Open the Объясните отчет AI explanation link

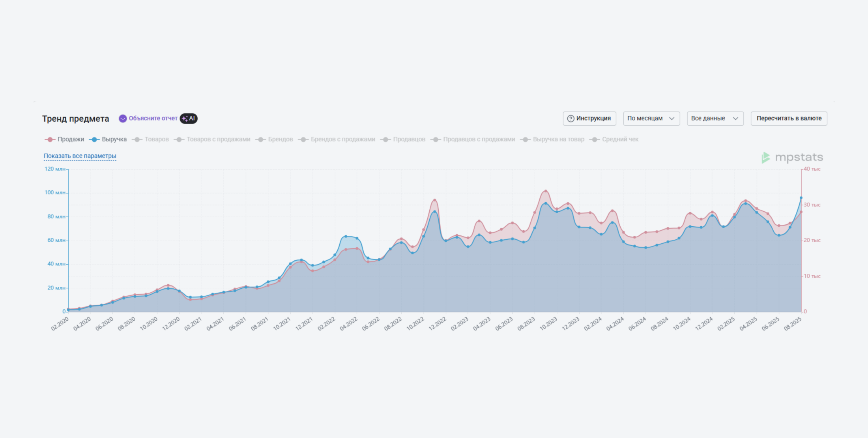coord(153,118)
